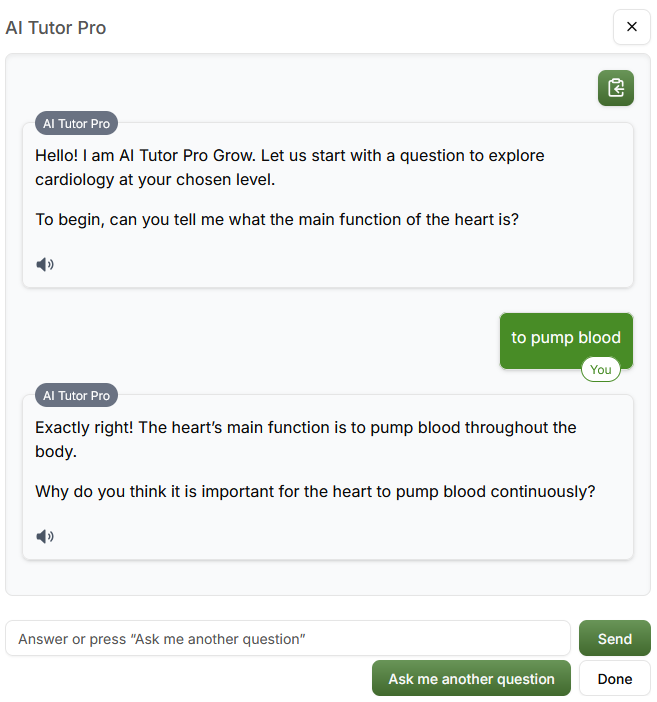The width and height of the screenshot is (657, 702).
Task: Click the AI Tutor Pro badge above the second reply
Action: click(x=76, y=396)
